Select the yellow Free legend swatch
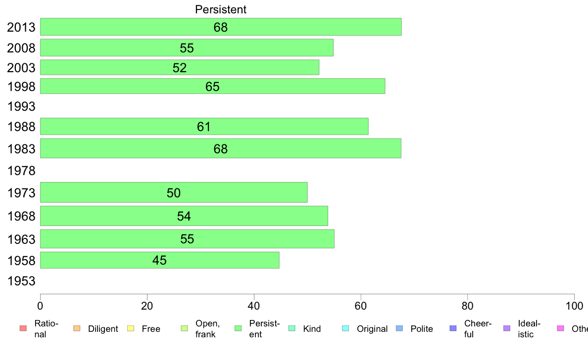The height and width of the screenshot is (364, 588). coord(131,328)
